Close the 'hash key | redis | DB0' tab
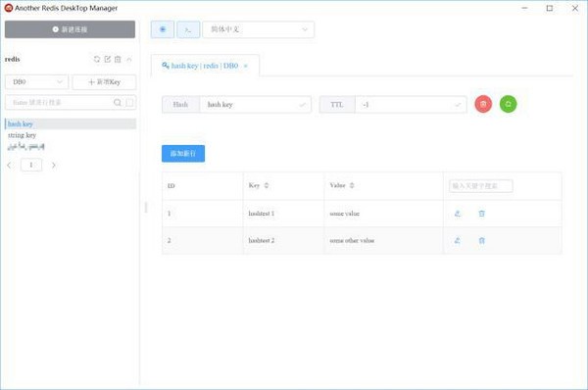 [x=246, y=66]
